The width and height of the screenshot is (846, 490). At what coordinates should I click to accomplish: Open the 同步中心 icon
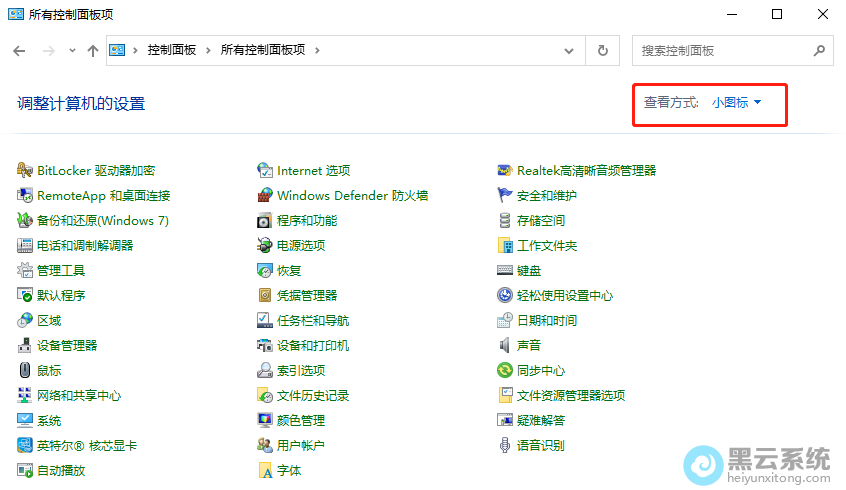(504, 370)
